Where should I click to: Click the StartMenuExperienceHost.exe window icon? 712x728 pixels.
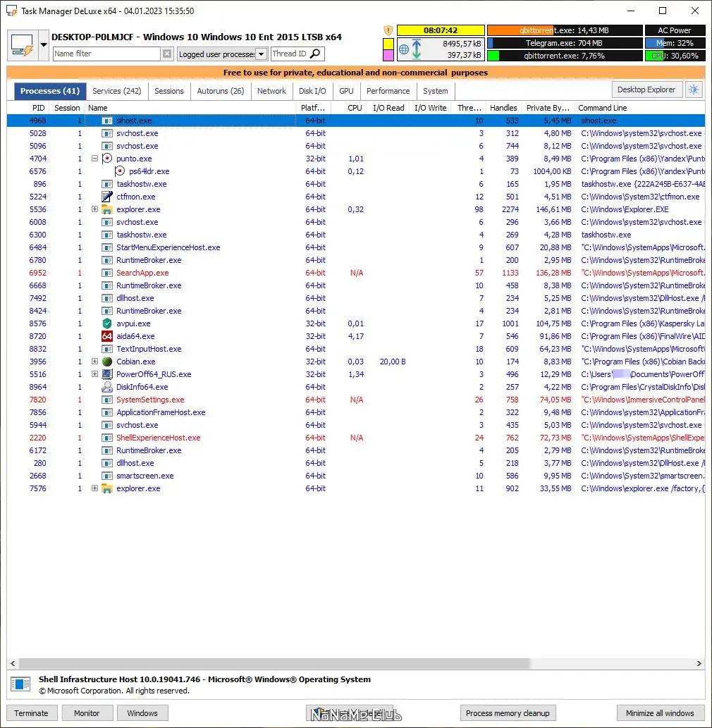[x=107, y=247]
